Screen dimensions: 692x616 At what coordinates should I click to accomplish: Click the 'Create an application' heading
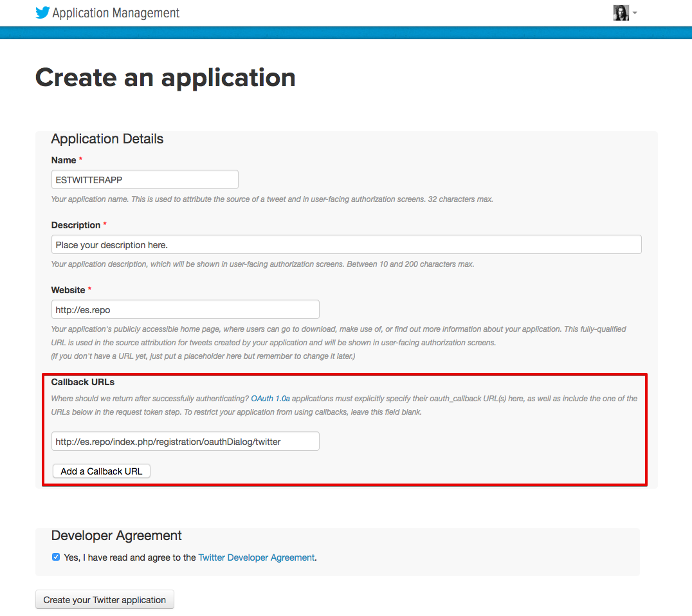click(x=165, y=78)
